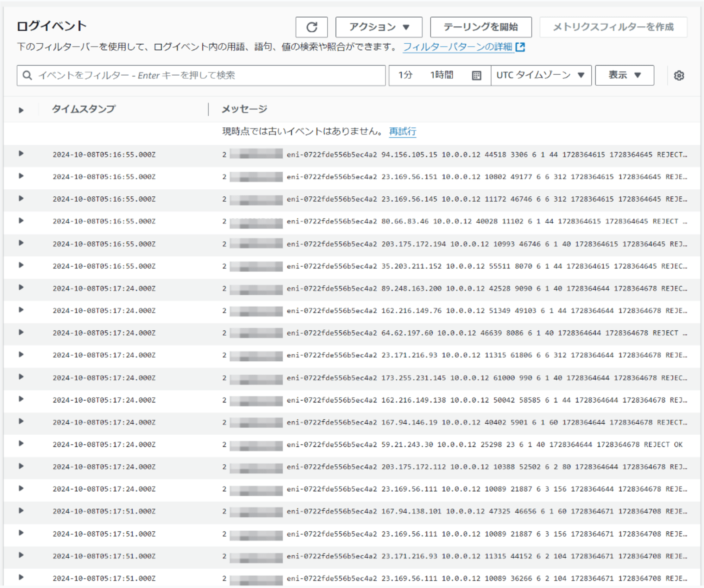Expand the 23.169.56.111 row with port 36266
Image resolution: width=704 pixels, height=588 pixels.
coord(21,577)
